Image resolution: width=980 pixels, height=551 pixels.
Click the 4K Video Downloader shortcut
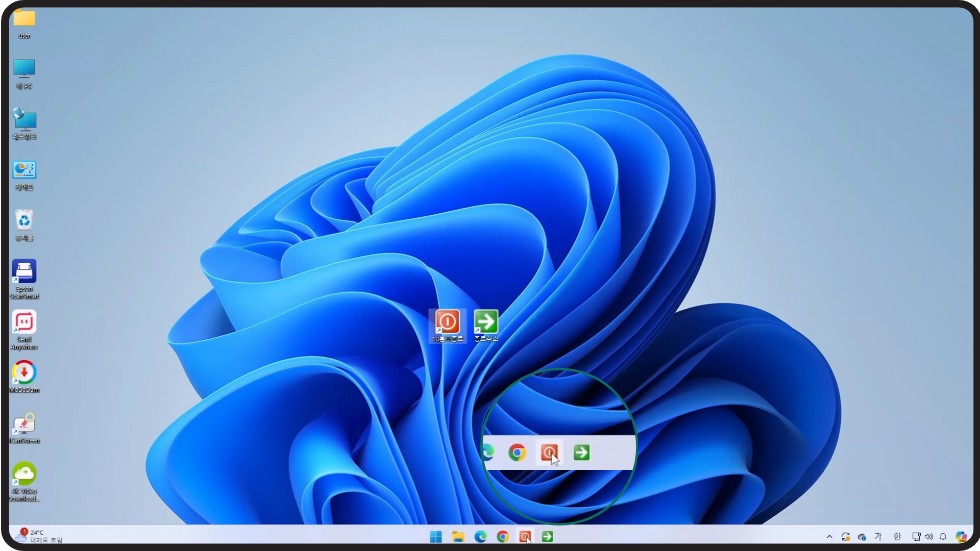tap(24, 474)
